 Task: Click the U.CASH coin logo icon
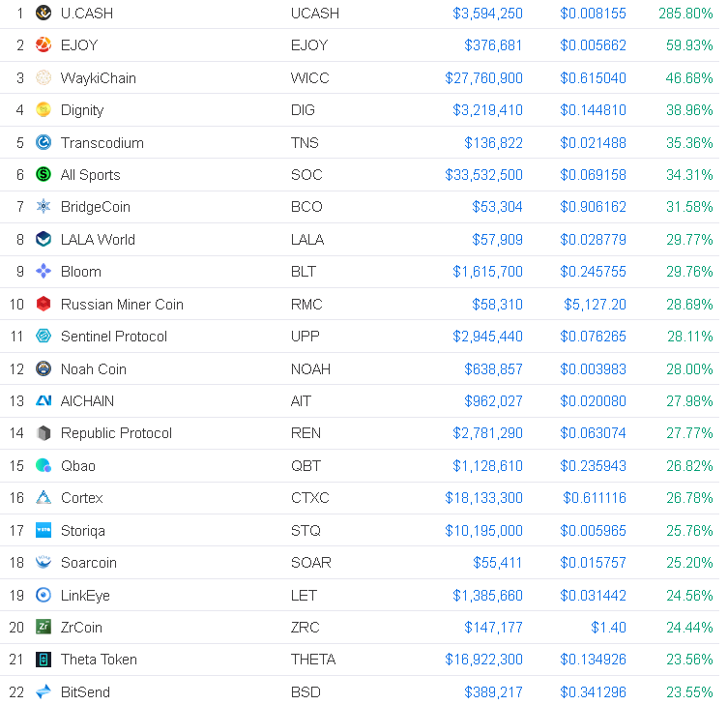[44, 13]
